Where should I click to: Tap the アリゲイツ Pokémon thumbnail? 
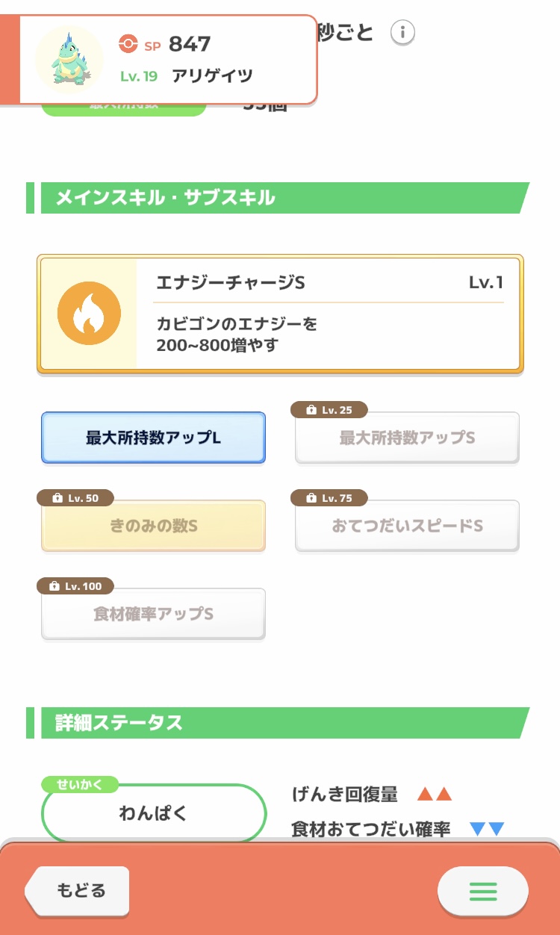[69, 59]
